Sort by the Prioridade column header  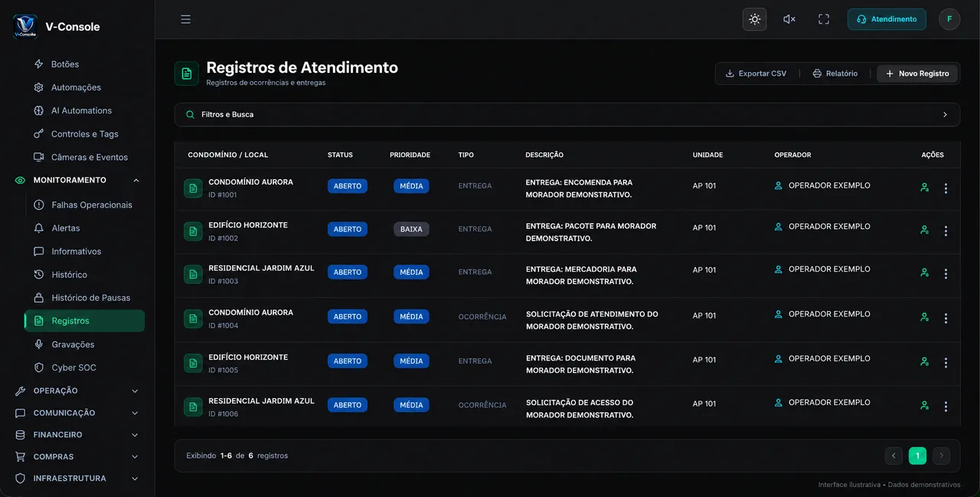click(x=410, y=155)
